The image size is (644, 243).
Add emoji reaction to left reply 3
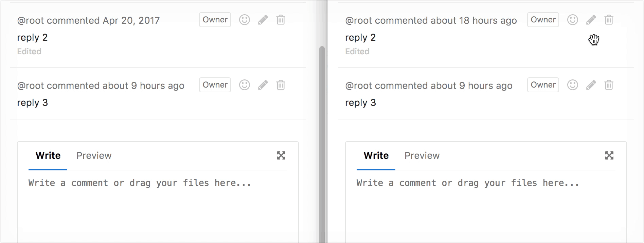point(245,85)
